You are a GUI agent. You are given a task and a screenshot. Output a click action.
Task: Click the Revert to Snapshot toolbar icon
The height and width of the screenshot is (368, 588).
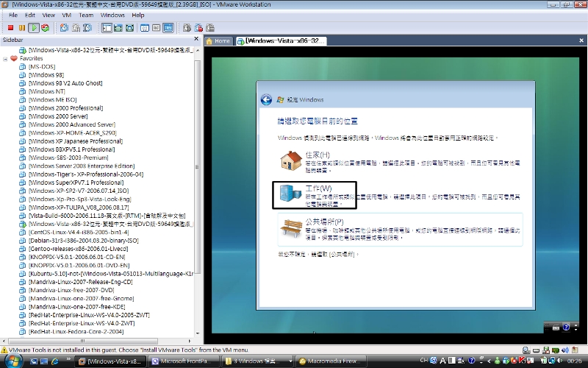[x=76, y=28]
